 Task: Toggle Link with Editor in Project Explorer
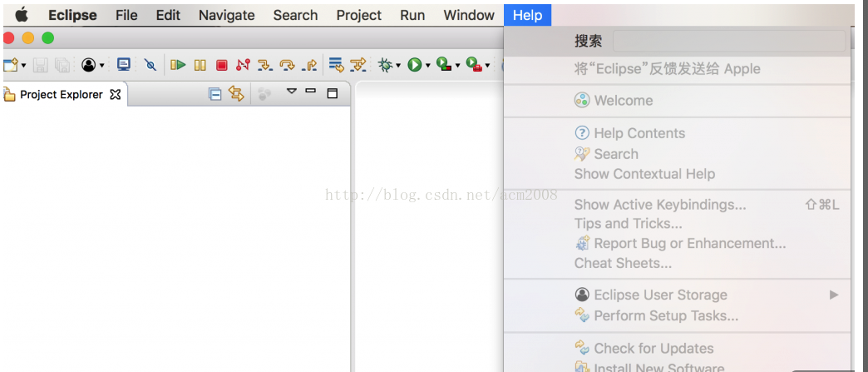pyautogui.click(x=236, y=94)
